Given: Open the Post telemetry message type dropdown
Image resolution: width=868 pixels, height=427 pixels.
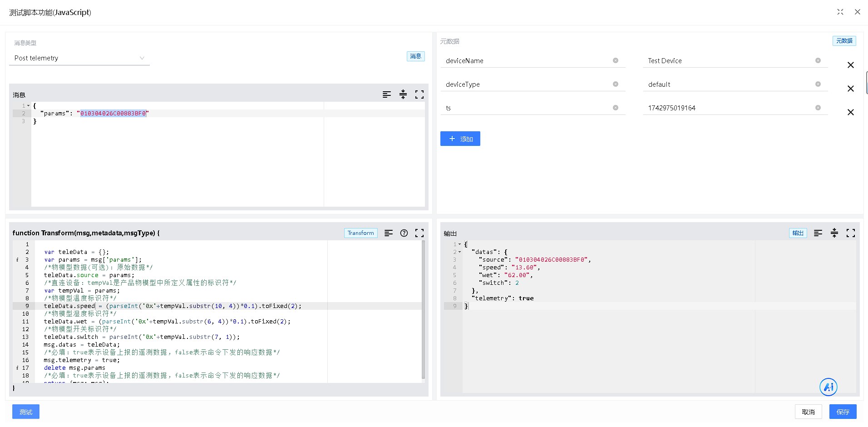Looking at the screenshot, I should click(x=79, y=58).
